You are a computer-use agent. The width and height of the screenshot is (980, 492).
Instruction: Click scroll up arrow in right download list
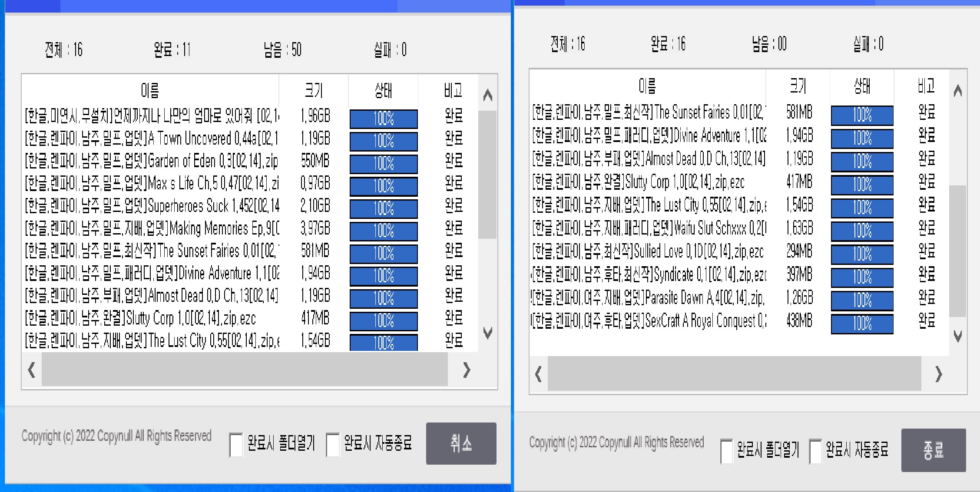coord(957,91)
